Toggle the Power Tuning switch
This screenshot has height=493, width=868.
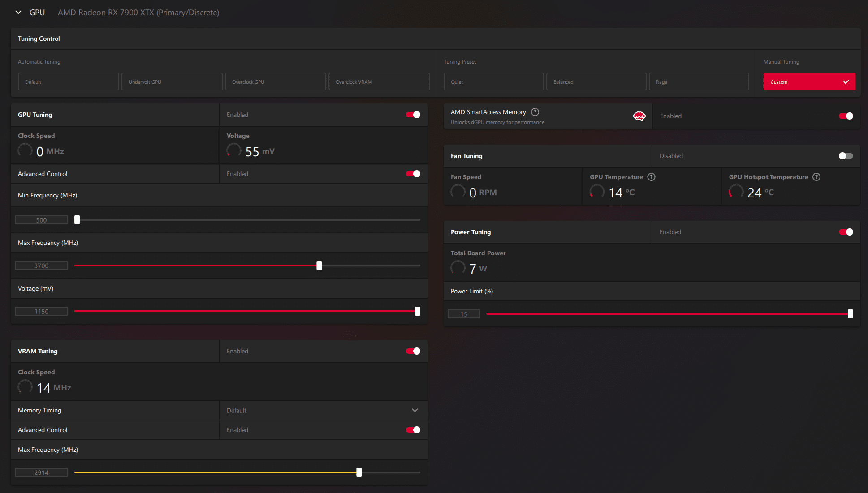click(x=846, y=232)
